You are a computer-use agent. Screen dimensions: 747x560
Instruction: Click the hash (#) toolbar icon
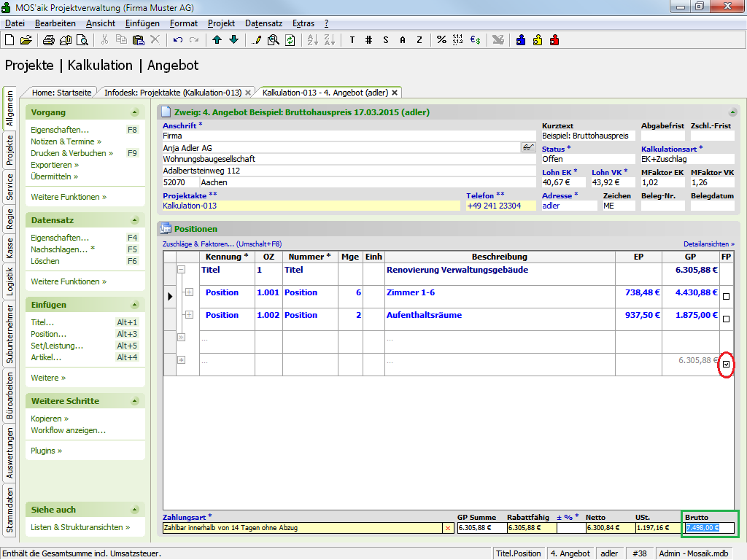tap(369, 40)
